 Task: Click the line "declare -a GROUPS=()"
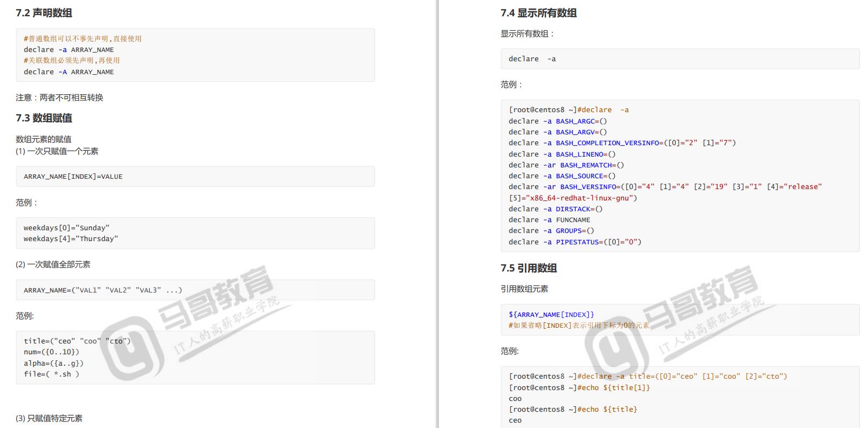click(x=551, y=231)
